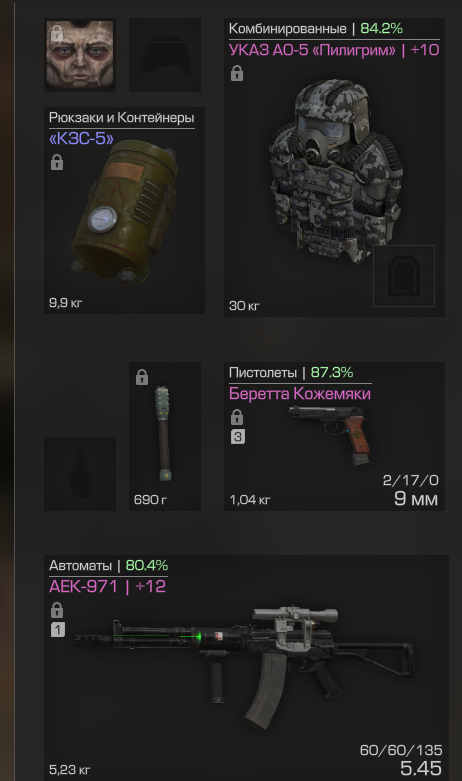The image size is (462, 781).
Task: Select the УКАЗ АО-5 Пилигрим armor suit
Action: (335, 167)
